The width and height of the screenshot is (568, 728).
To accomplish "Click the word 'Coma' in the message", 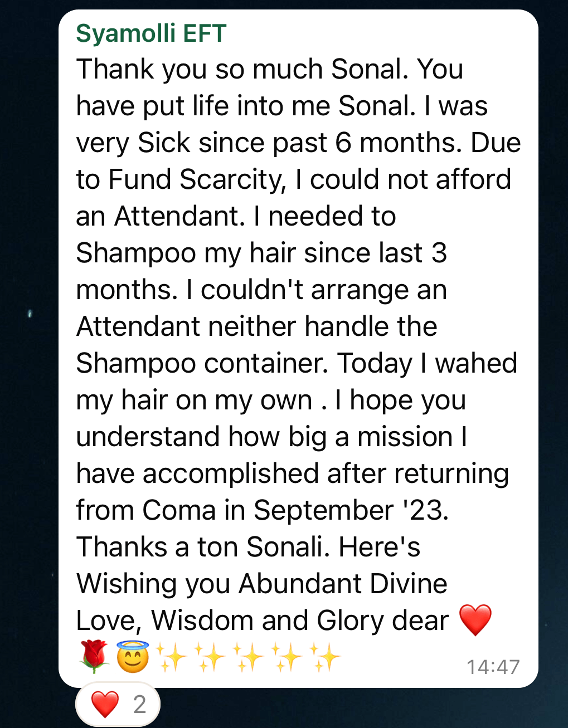I will pyautogui.click(x=178, y=510).
